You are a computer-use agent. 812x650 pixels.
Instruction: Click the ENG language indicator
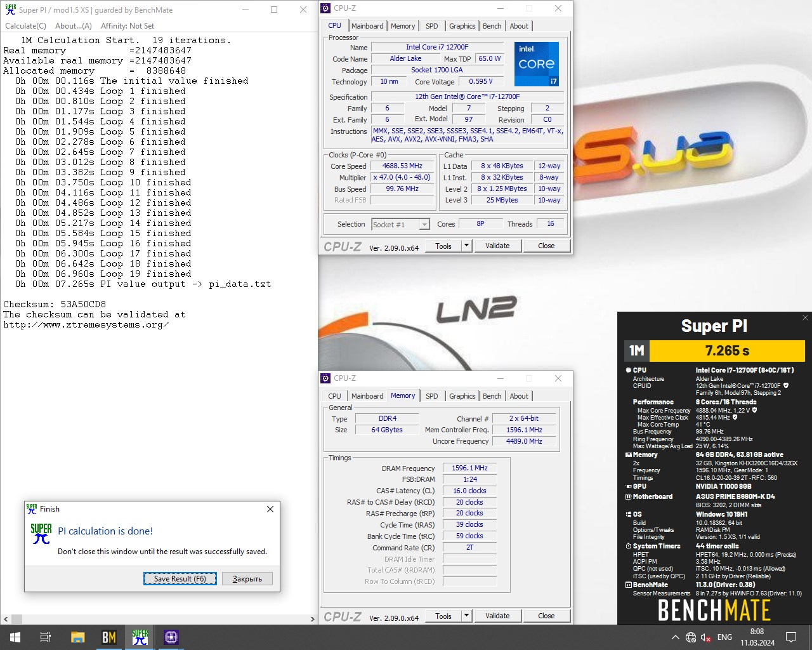[724, 637]
